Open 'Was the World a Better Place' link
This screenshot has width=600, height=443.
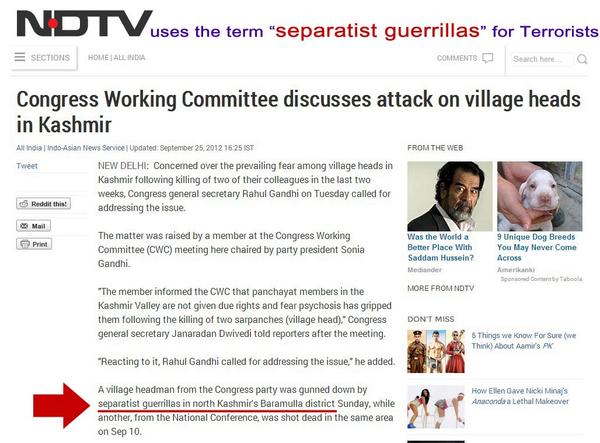(x=440, y=247)
